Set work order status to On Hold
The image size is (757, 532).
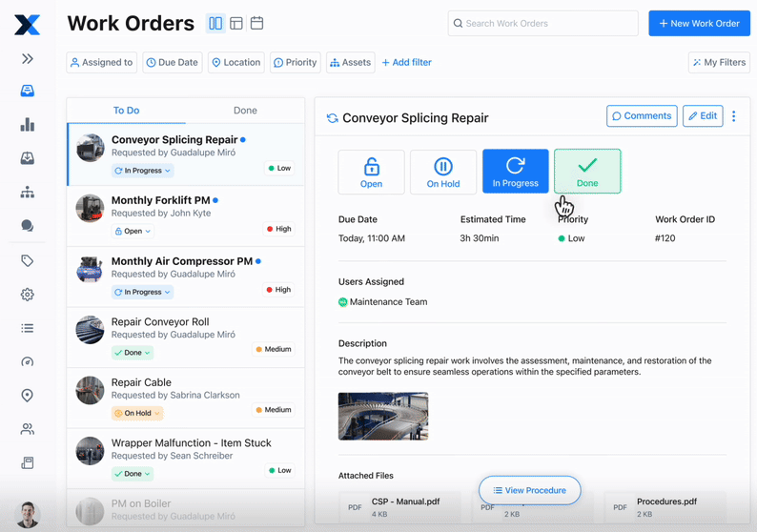442,172
